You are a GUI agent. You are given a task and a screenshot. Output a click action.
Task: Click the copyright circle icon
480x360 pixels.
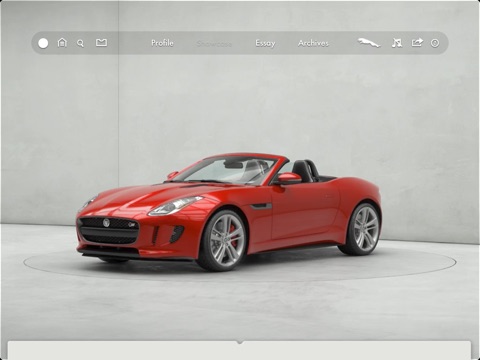[x=435, y=43]
